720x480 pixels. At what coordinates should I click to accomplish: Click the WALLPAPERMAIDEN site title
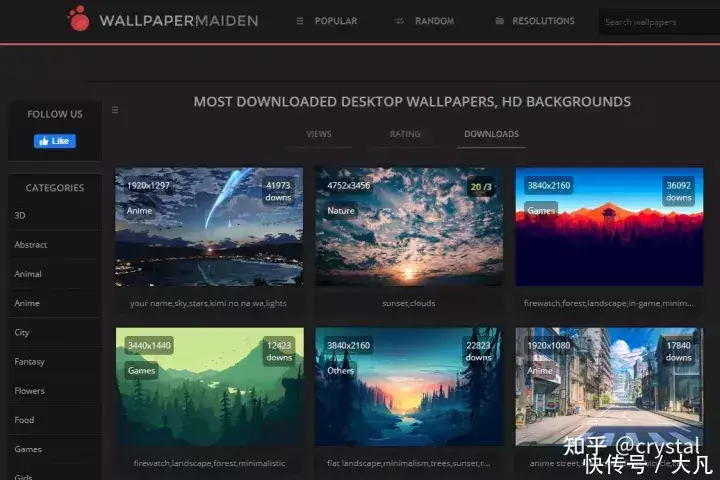tap(179, 21)
